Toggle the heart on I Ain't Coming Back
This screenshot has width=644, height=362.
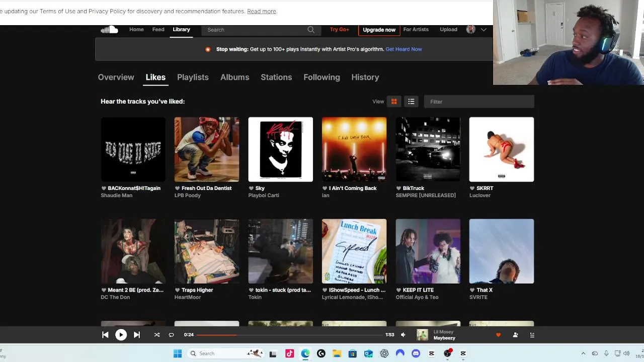(325, 189)
